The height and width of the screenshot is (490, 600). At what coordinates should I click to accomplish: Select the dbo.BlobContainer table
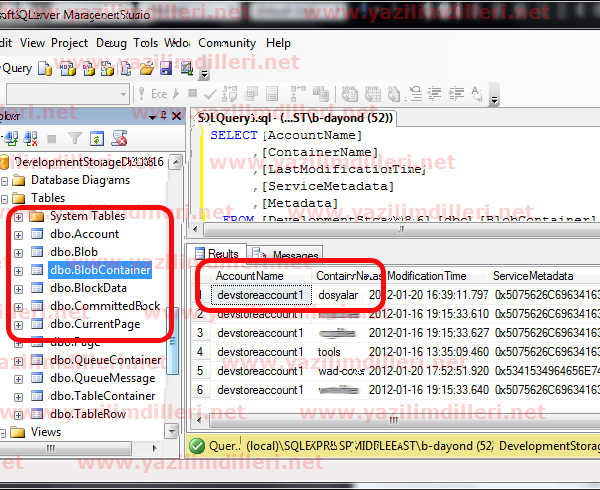(100, 270)
